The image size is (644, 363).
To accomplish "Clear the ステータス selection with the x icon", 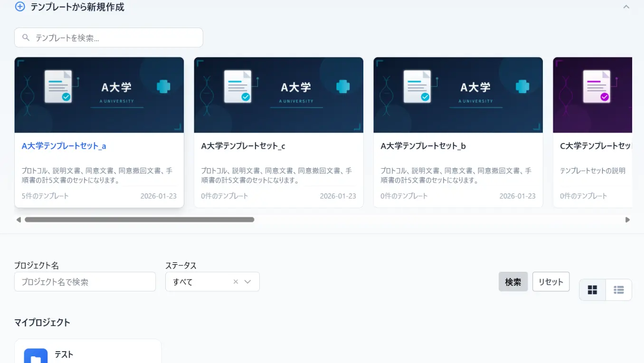I will click(236, 282).
